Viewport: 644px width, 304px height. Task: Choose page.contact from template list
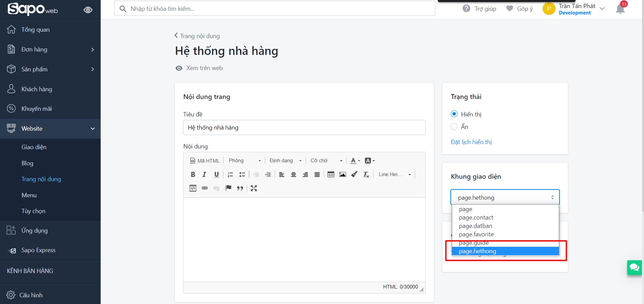pos(505,217)
